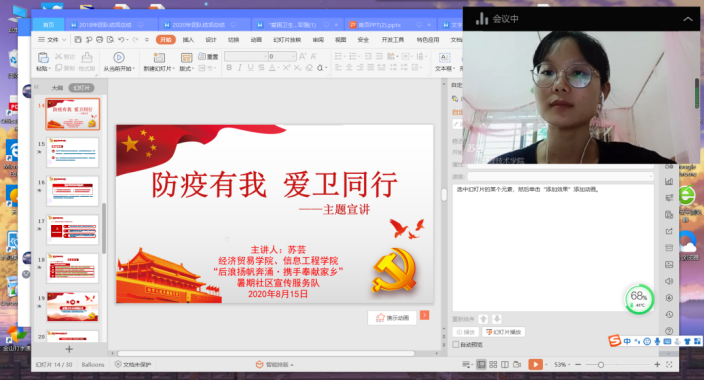Viewport: 704px width, 381px height.
Task: Click the zoom slider handle
Action: point(600,365)
